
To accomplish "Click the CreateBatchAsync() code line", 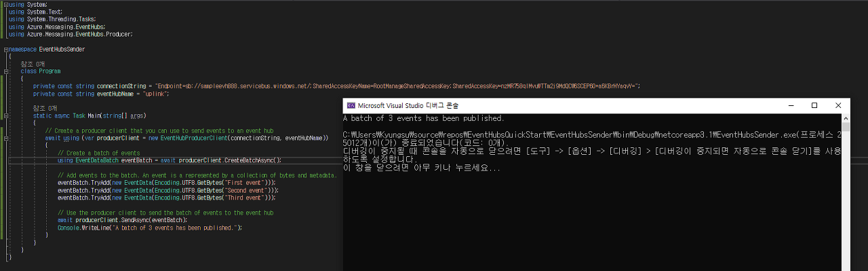I will click(x=170, y=160).
